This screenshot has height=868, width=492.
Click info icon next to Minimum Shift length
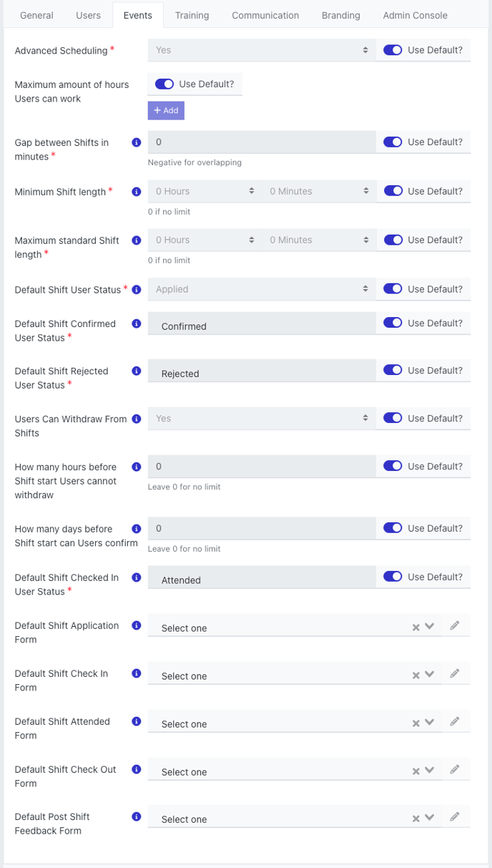pos(137,192)
